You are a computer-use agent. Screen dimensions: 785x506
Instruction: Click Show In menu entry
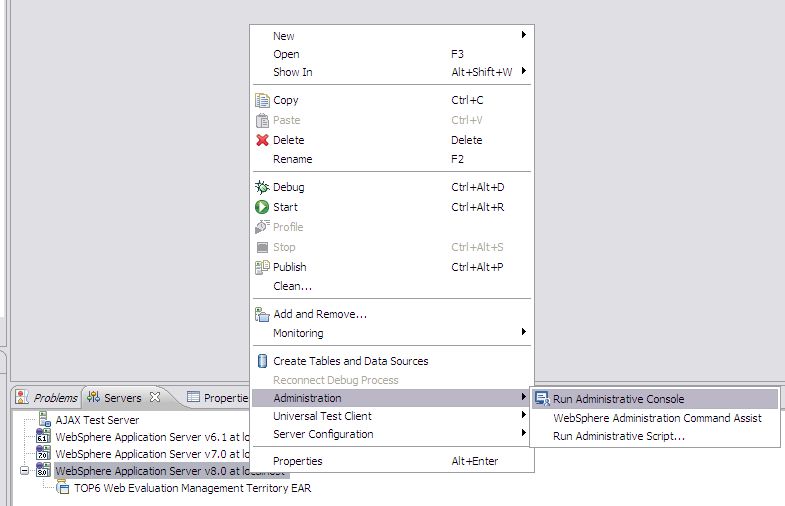pos(393,72)
